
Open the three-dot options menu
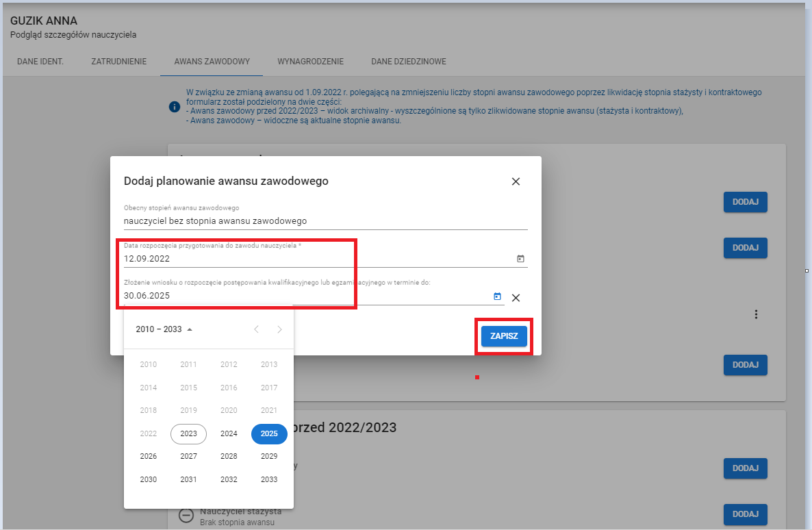click(x=756, y=314)
